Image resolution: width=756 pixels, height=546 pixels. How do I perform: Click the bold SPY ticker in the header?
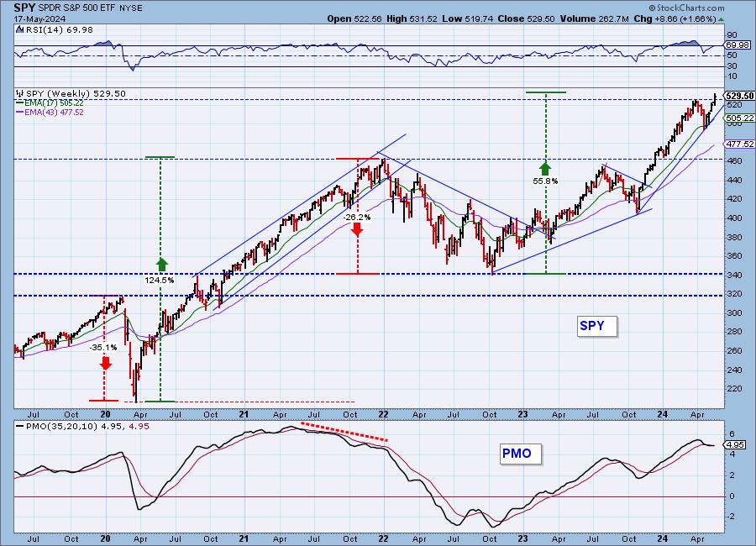(x=24, y=8)
